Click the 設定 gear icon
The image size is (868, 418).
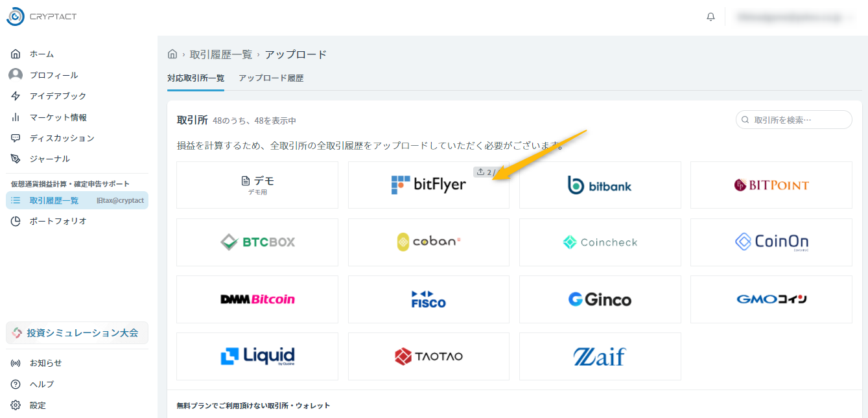(16, 405)
